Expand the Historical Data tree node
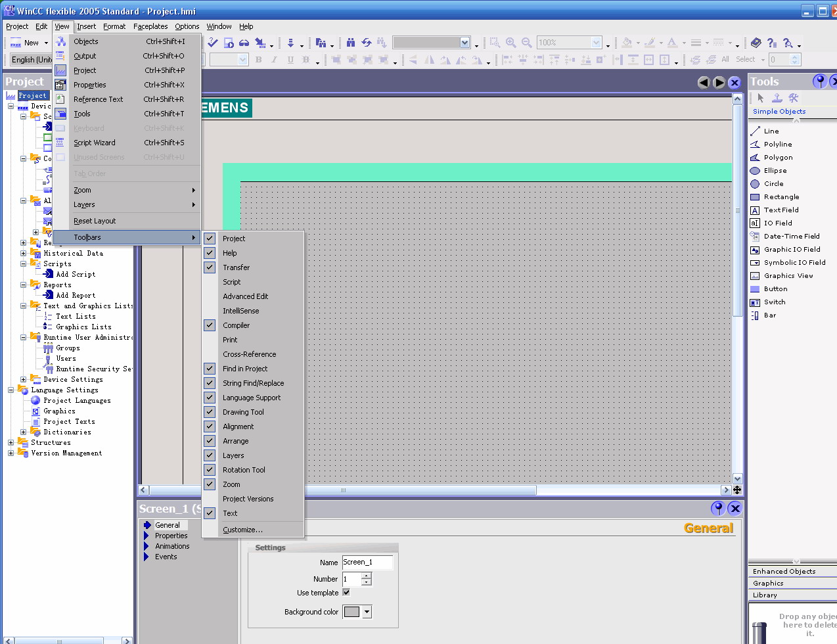The height and width of the screenshot is (644, 837). (x=24, y=253)
